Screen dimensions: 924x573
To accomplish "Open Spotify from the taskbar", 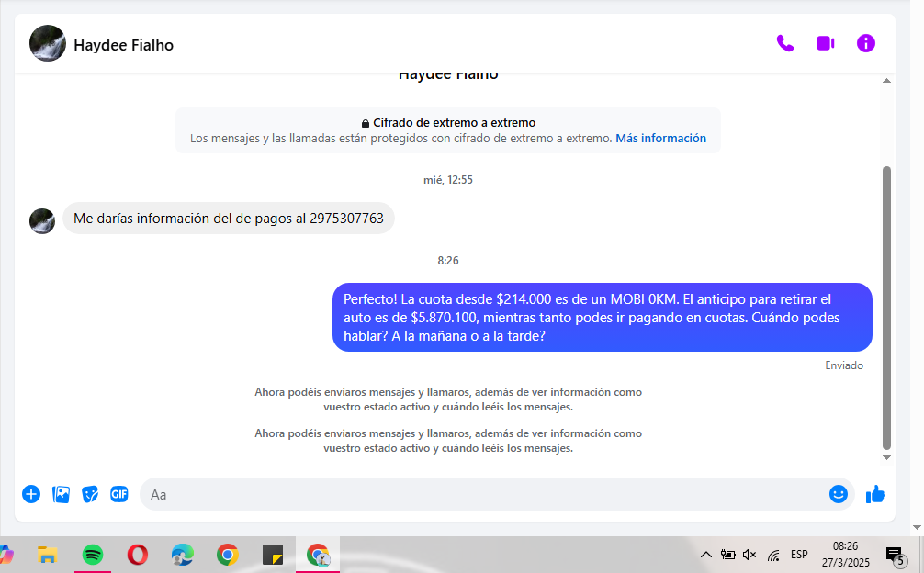I will 93,555.
